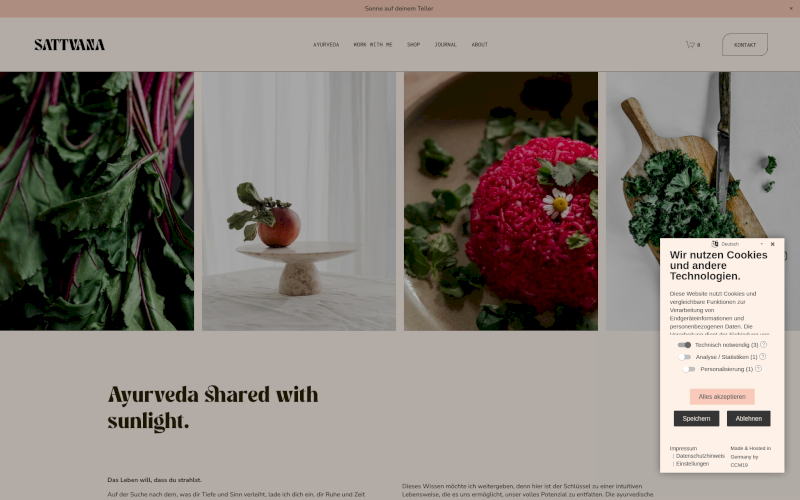Image resolution: width=800 pixels, height=500 pixels.
Task: Click the beetroot on pedestal photo
Action: pyautogui.click(x=299, y=201)
